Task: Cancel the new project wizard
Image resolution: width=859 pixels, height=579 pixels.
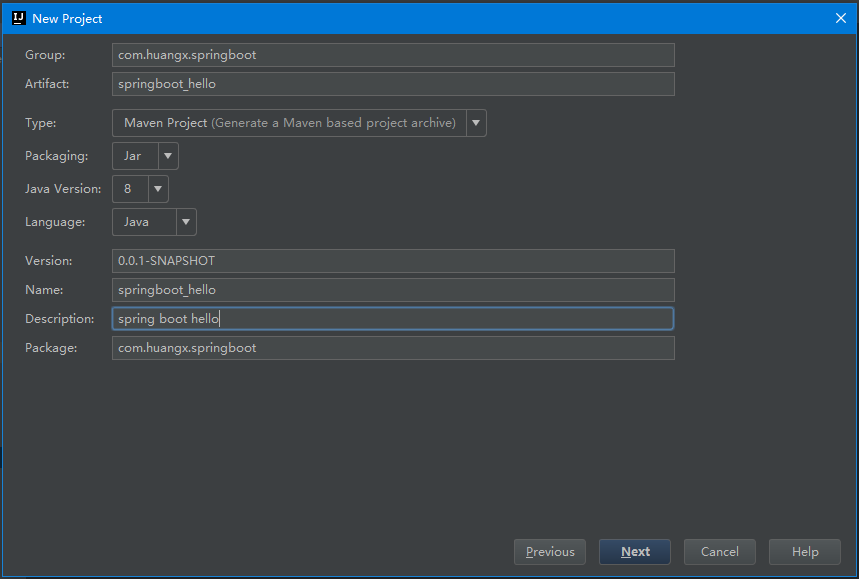Action: click(719, 552)
